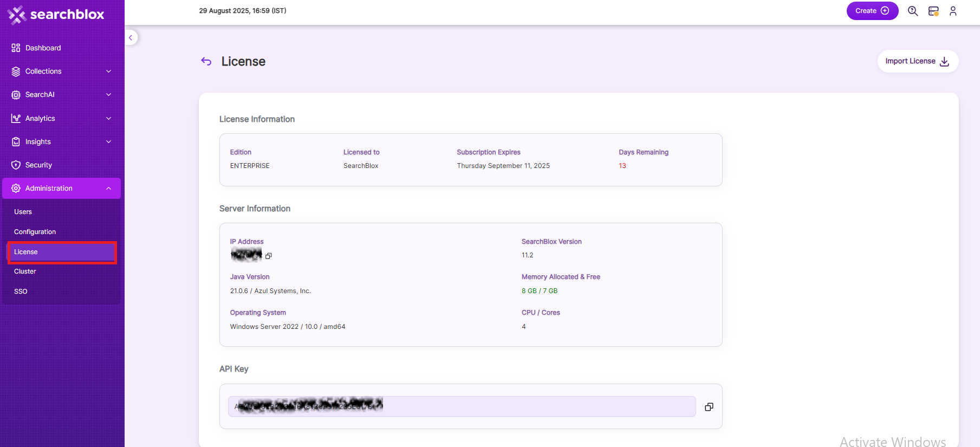Click the Edition field label

(x=241, y=152)
